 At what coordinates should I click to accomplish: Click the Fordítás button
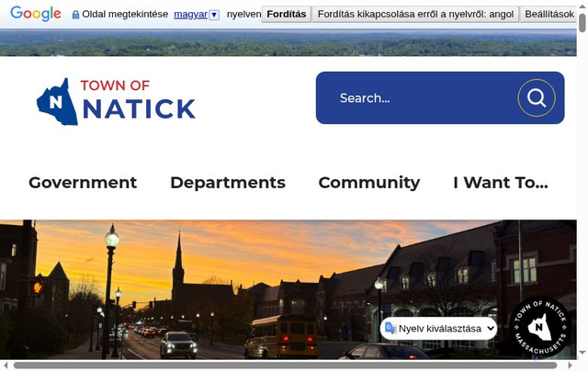(x=286, y=15)
